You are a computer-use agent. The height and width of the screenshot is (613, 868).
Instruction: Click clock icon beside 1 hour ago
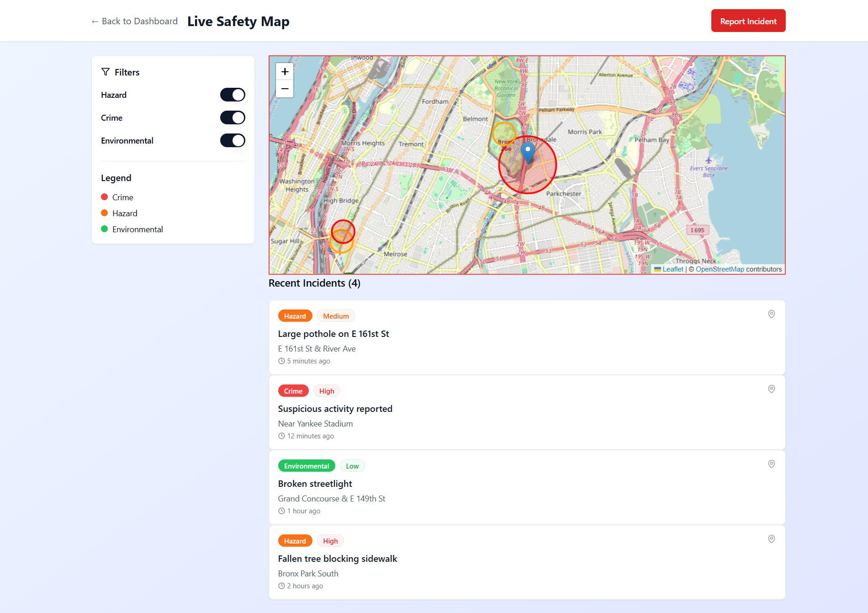coord(281,511)
